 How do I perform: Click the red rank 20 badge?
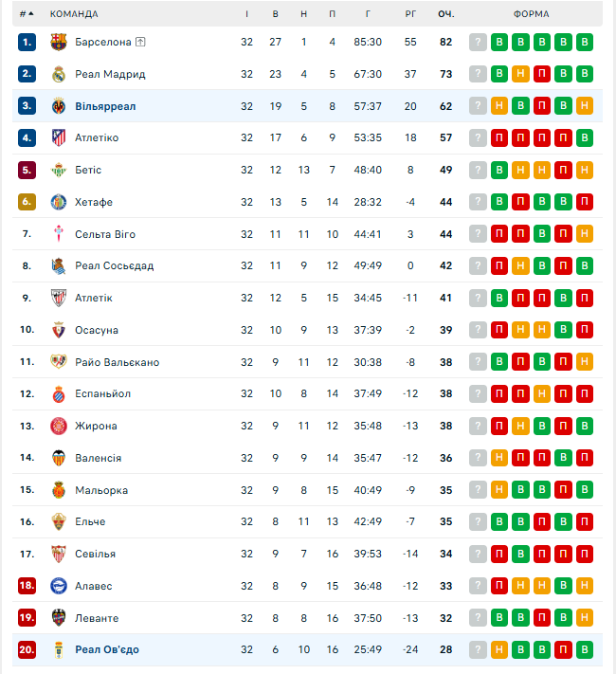(x=27, y=649)
